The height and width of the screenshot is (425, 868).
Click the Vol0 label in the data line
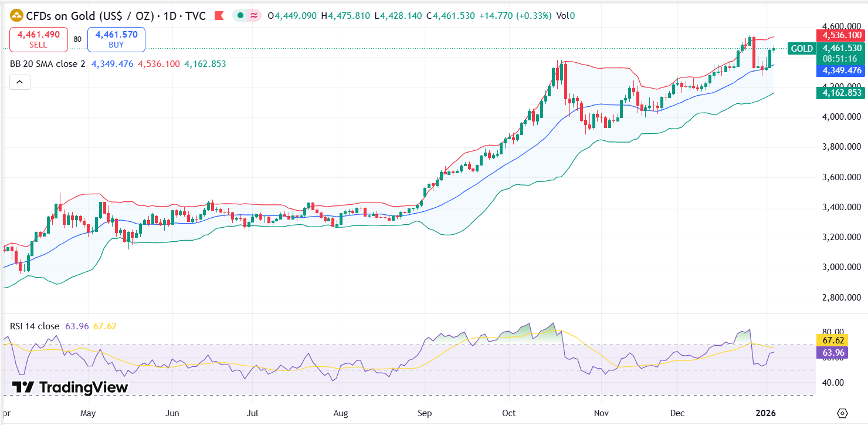tap(566, 16)
